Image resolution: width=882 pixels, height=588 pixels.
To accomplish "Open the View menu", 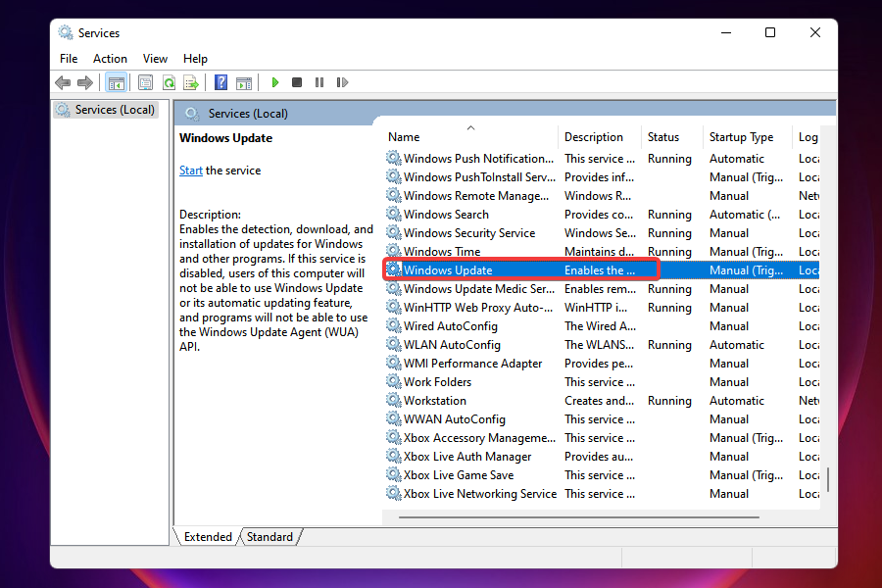I will 155,59.
